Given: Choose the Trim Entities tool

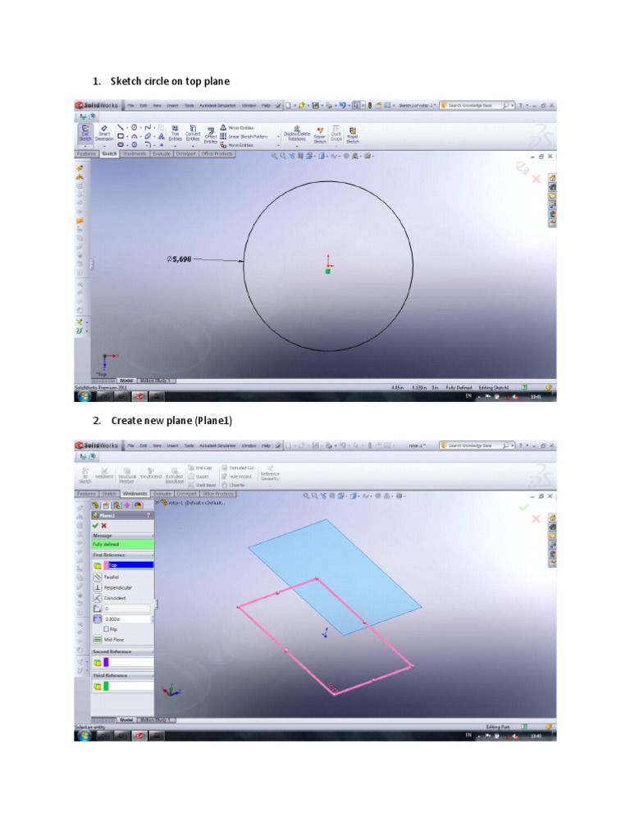Looking at the screenshot, I should (176, 134).
